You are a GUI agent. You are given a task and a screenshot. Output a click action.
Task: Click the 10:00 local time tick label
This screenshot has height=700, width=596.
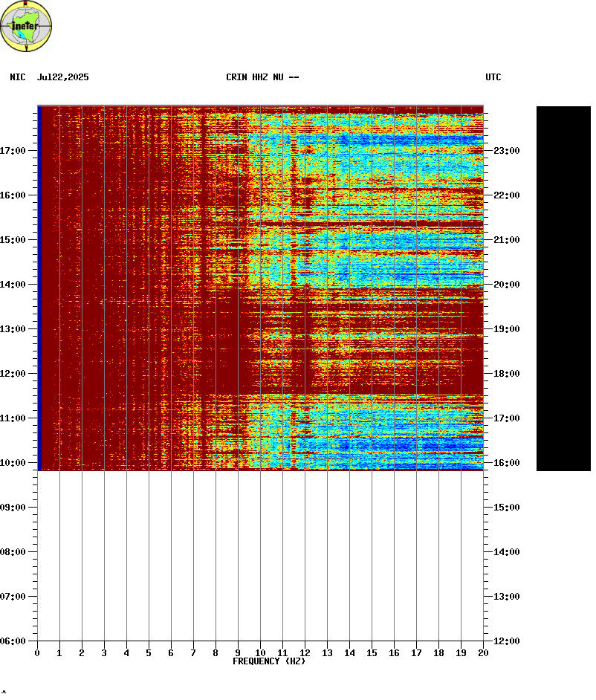13,463
